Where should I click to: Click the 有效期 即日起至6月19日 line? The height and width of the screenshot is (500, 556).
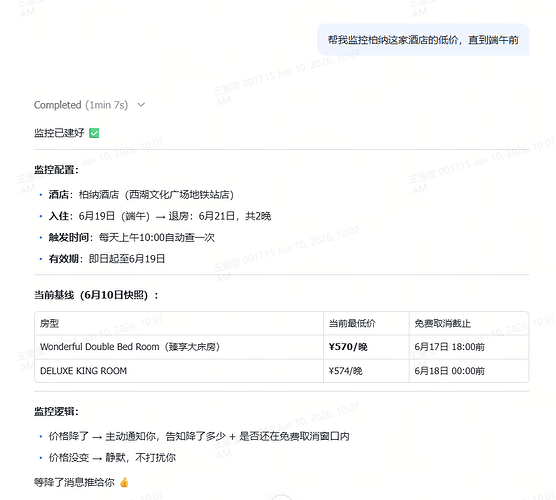tap(107, 259)
